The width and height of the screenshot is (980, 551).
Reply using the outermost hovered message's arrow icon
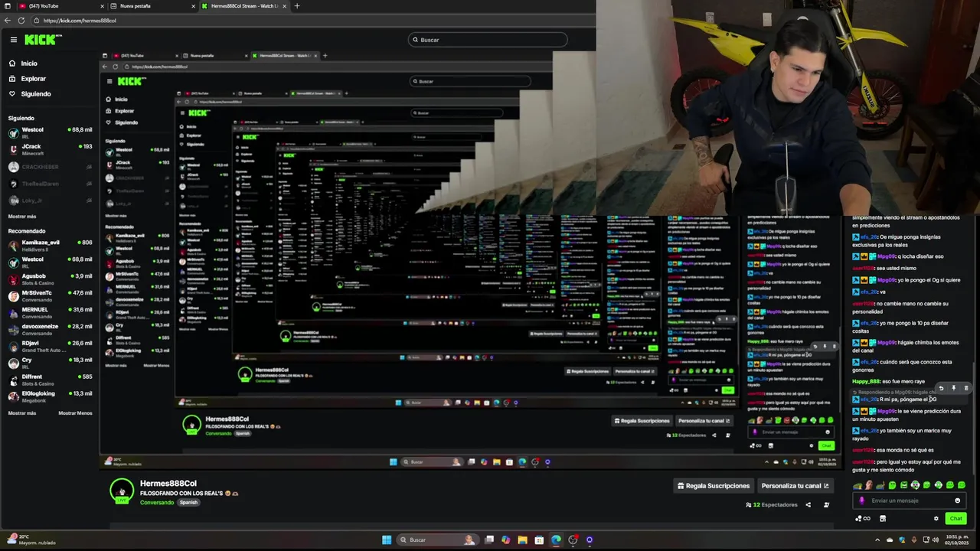coord(941,389)
